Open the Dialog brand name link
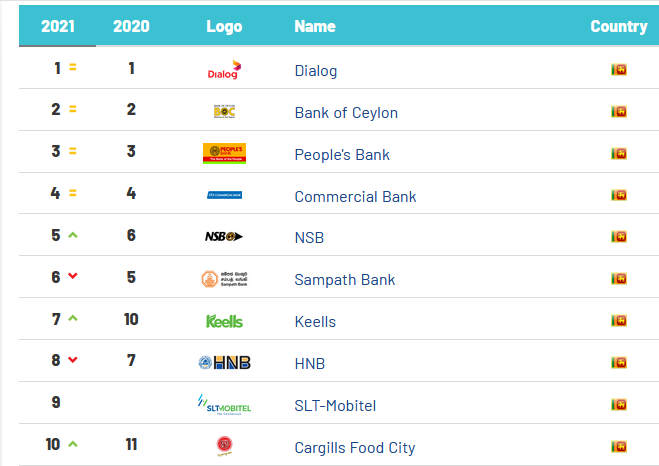This screenshot has height=466, width=659. [316, 71]
